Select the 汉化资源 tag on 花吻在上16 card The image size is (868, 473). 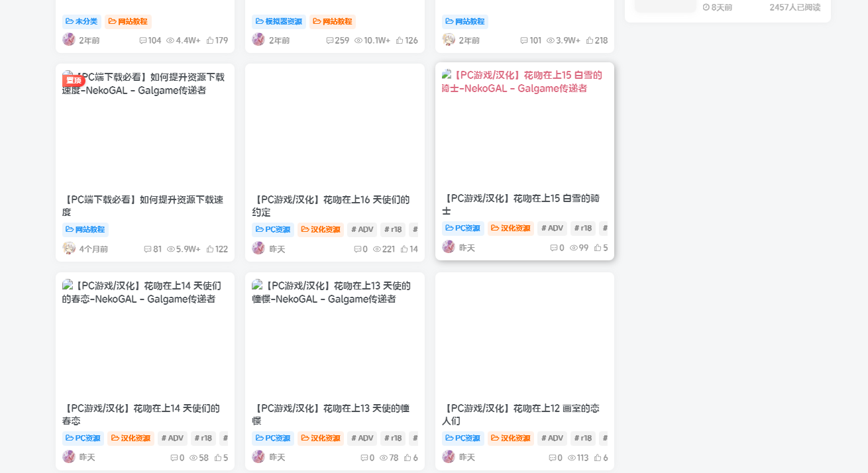coord(321,230)
